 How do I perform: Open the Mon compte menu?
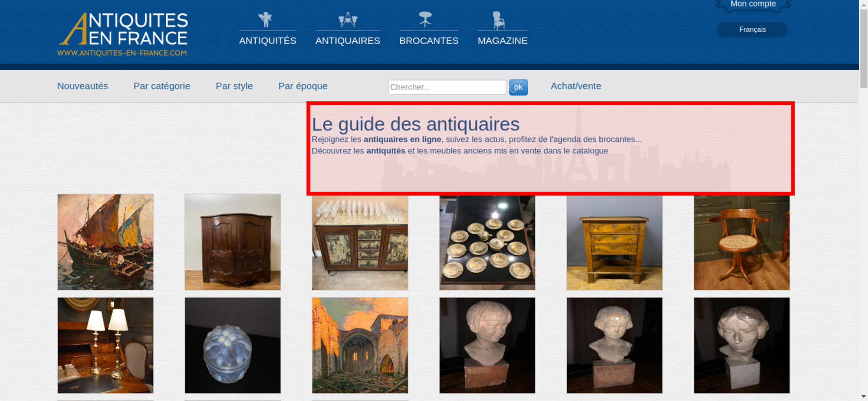tap(753, 5)
